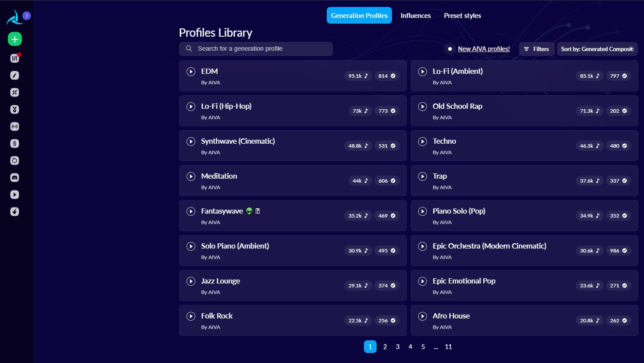Click the green plus create button
The height and width of the screenshot is (363, 644).
pos(15,39)
